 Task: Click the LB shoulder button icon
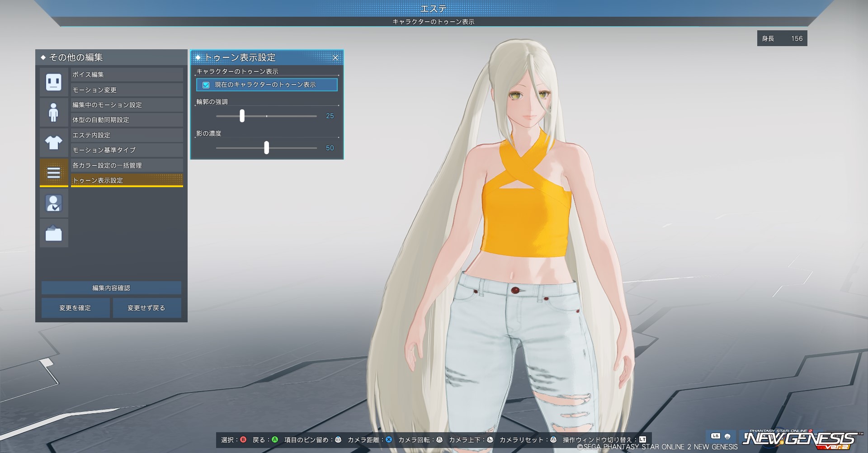click(715, 436)
